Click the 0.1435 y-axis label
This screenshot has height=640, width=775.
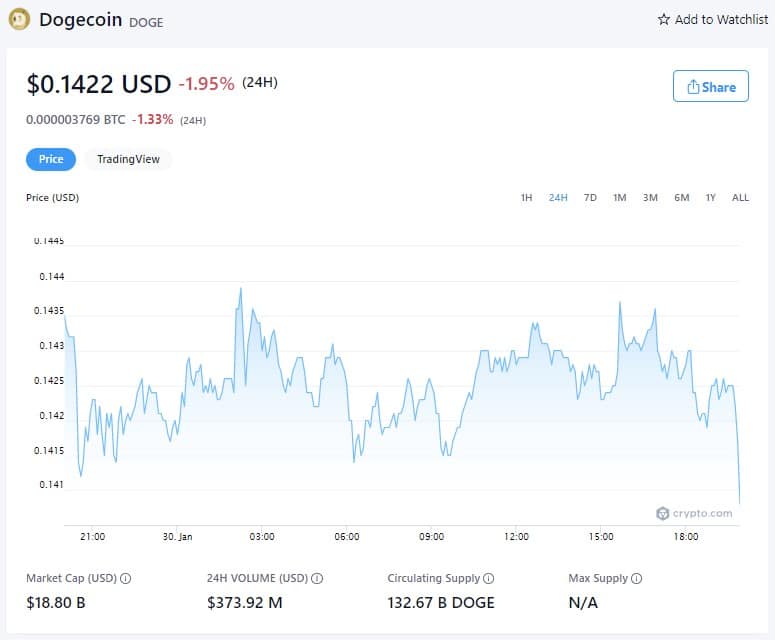pos(49,311)
